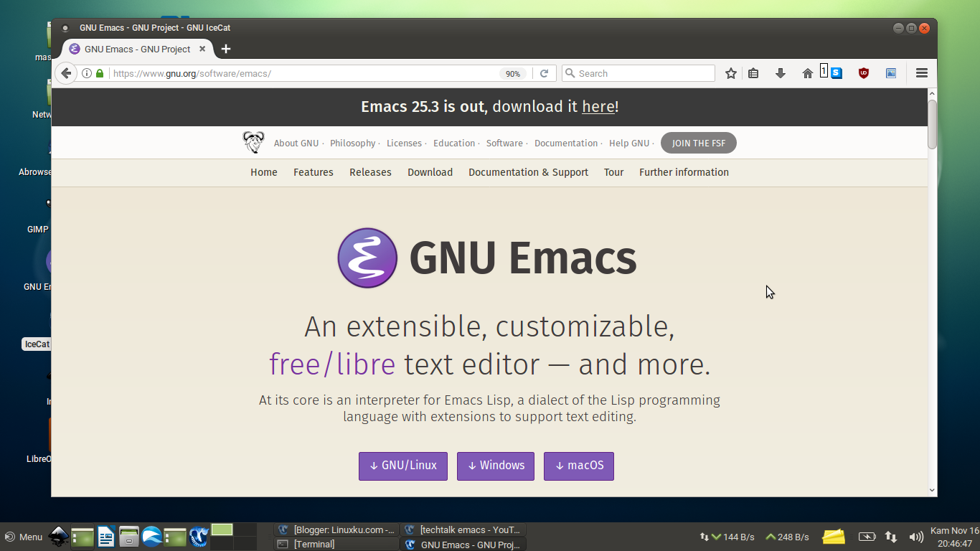This screenshot has width=980, height=551.
Task: Click the purple Emacs logo
Action: [367, 258]
